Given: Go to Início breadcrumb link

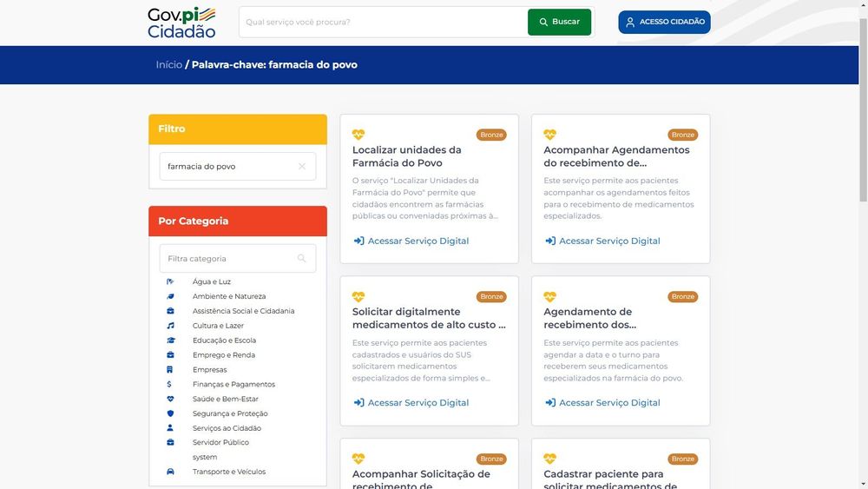Looking at the screenshot, I should tap(169, 65).
